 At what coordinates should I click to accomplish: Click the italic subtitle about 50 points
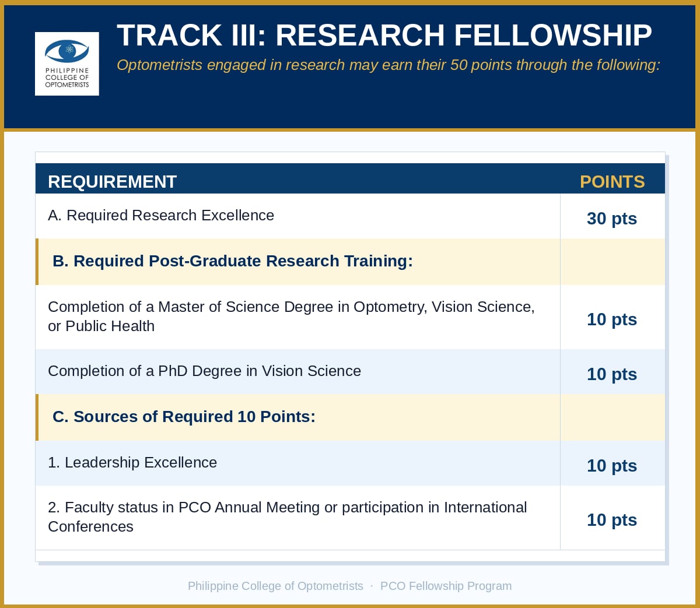388,65
